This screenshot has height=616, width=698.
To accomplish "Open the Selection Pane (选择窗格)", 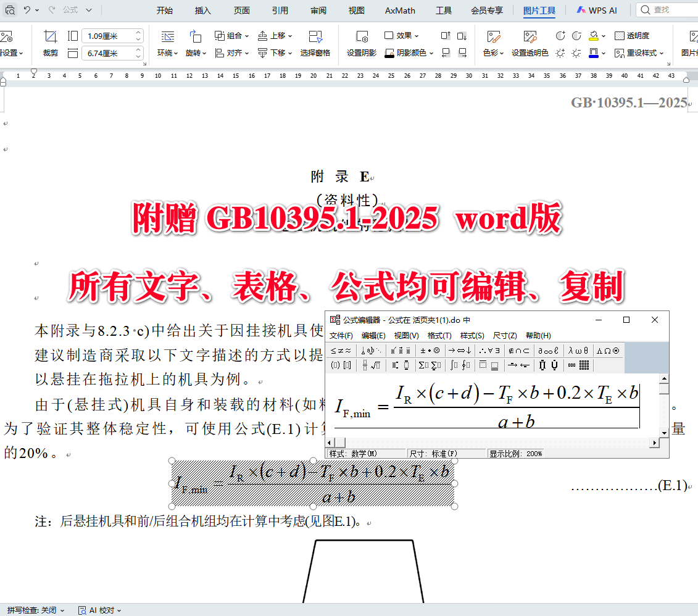I will click(x=316, y=44).
